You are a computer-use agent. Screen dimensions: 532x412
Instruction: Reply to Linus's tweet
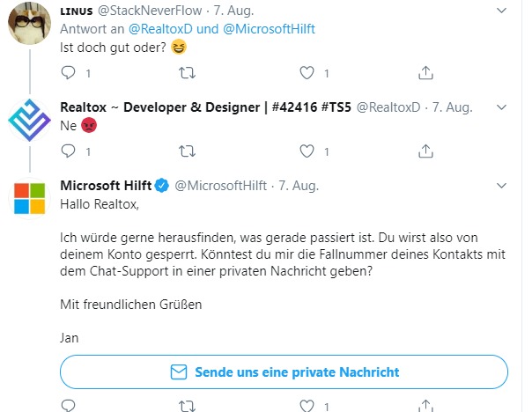click(68, 72)
